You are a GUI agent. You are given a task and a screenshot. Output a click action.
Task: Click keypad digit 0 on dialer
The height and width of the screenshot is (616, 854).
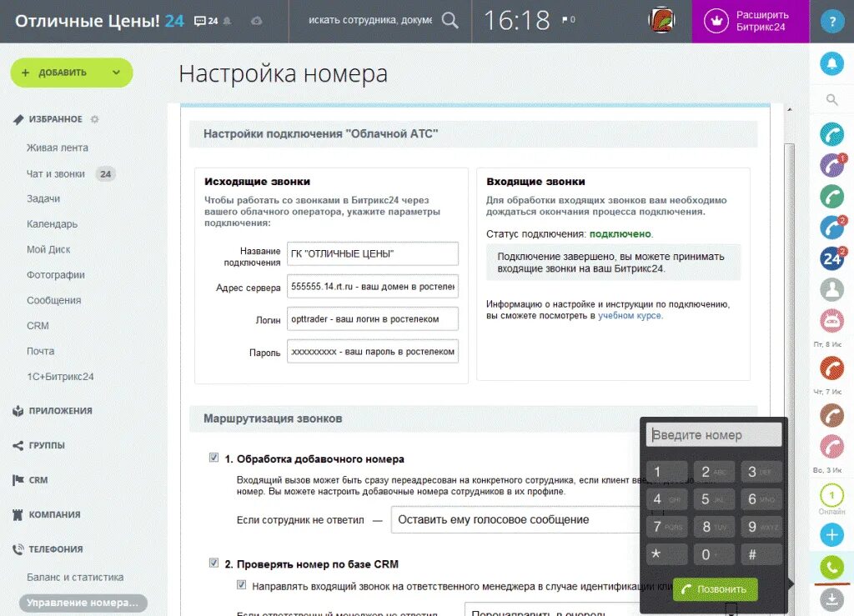[714, 554]
